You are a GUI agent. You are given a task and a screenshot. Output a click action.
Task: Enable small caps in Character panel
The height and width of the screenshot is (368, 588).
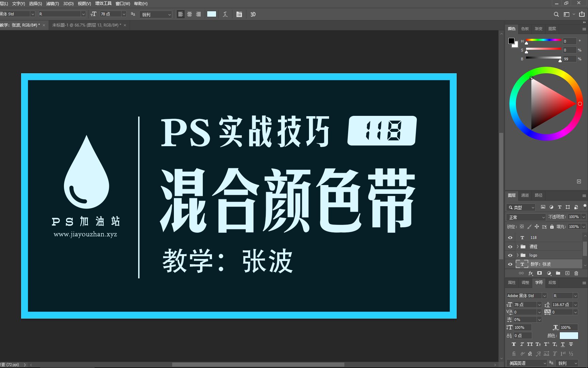[x=538, y=344]
